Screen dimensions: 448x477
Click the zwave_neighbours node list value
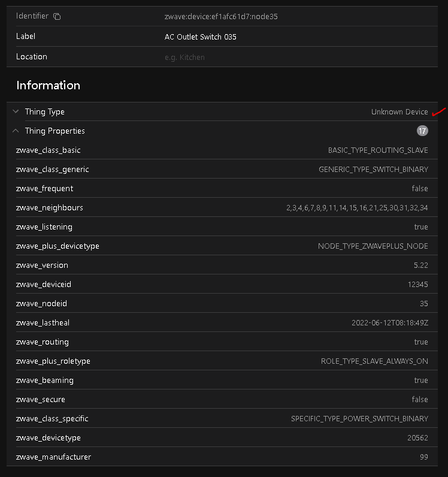[357, 208]
